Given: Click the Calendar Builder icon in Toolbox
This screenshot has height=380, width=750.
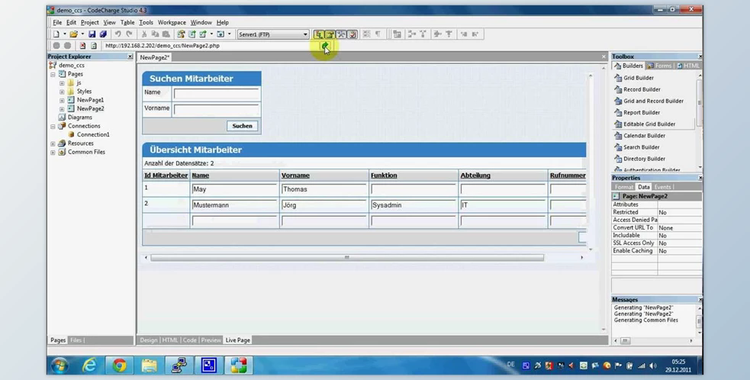Looking at the screenshot, I should [x=618, y=135].
